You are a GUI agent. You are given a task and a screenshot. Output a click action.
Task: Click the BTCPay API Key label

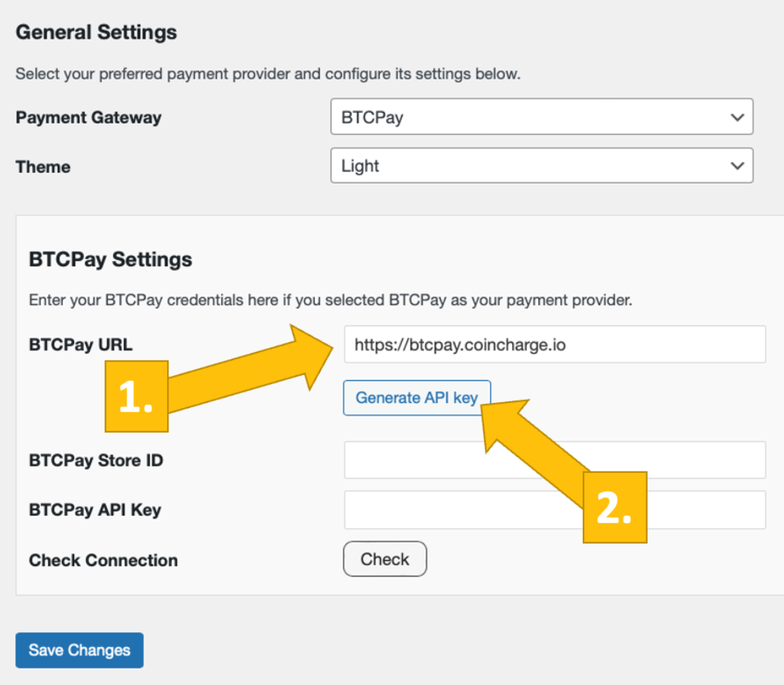(95, 510)
